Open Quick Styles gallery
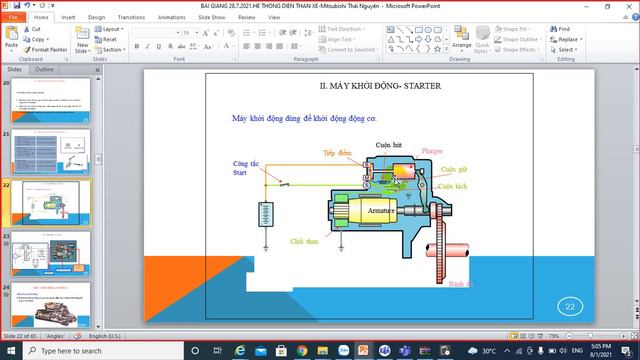 [x=482, y=39]
